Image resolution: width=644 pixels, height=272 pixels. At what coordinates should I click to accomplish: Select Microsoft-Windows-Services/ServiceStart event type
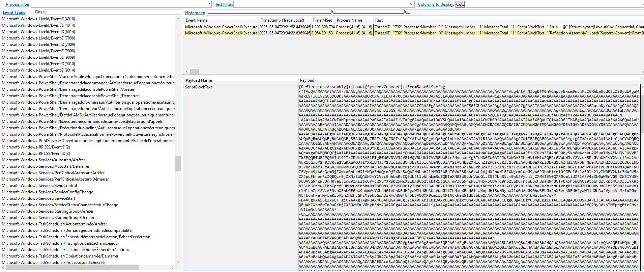(x=38, y=198)
